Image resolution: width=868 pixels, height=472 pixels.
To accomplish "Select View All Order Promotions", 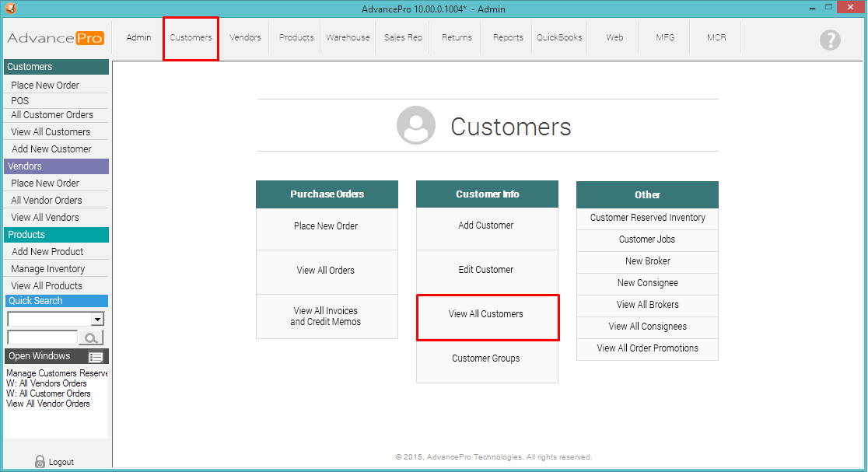I will (647, 348).
